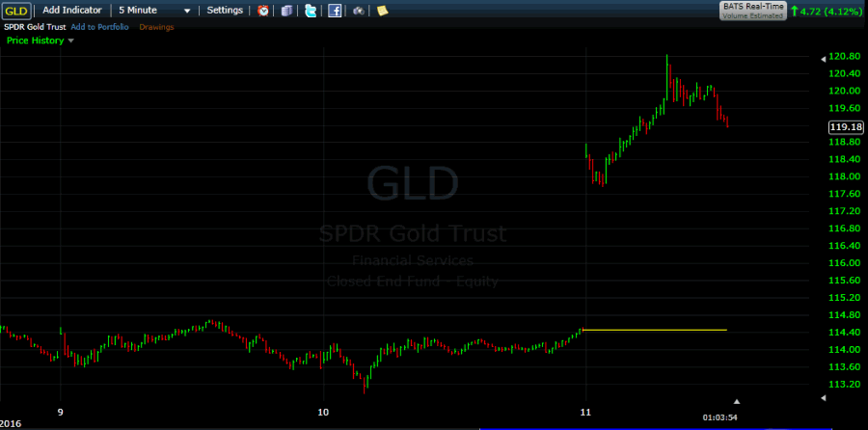Click left arrow at bottom of price axis
Viewport: 868px width, 430px height.
pyautogui.click(x=824, y=398)
